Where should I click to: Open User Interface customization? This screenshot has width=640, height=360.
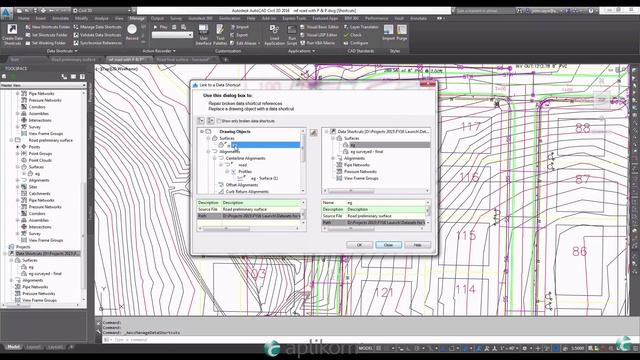203,34
